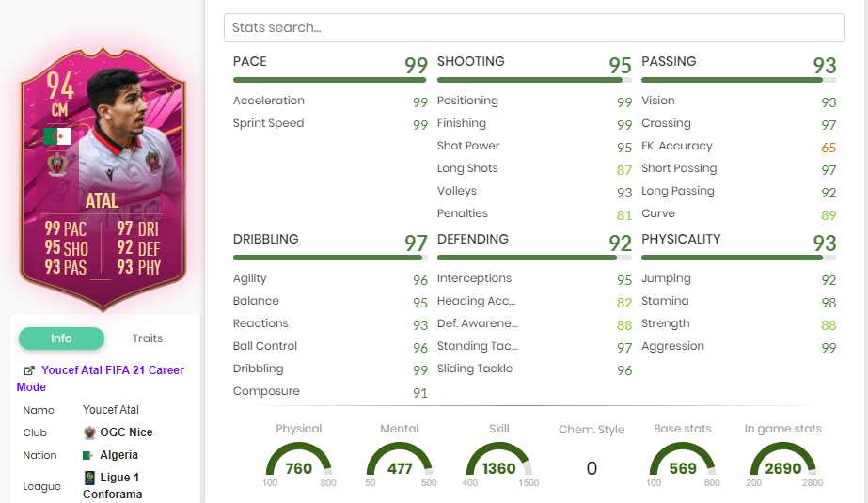The width and height of the screenshot is (868, 503).
Task: Click the OGC Nice club link
Action: pyautogui.click(x=126, y=432)
